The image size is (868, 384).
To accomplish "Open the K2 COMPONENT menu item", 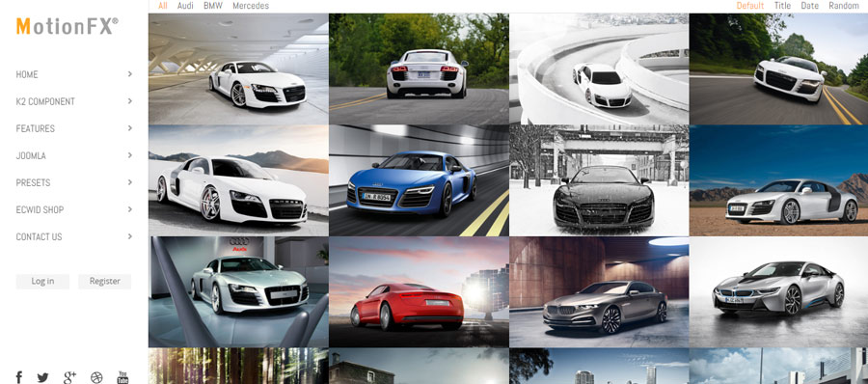I will point(45,101).
